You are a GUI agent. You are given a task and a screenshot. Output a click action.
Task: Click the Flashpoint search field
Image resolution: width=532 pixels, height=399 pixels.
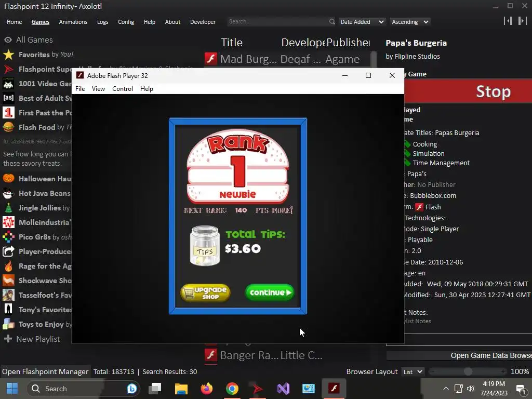[277, 22]
